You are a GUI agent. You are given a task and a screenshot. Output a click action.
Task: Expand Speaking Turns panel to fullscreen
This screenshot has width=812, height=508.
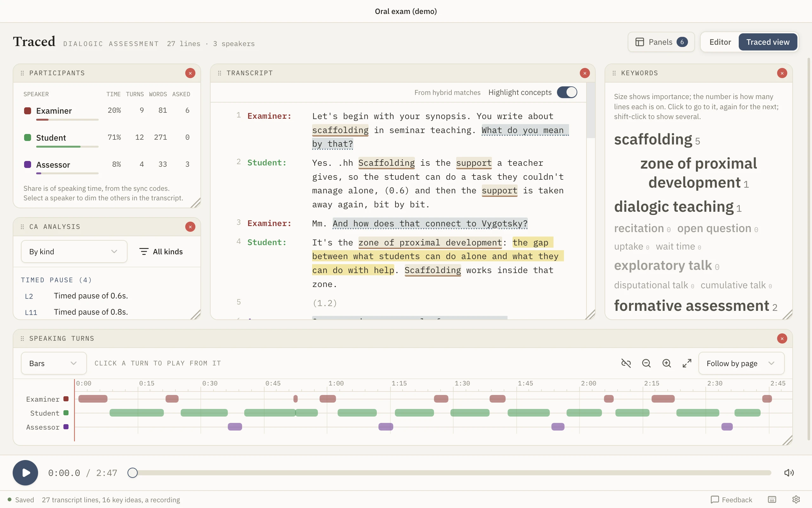click(x=687, y=363)
